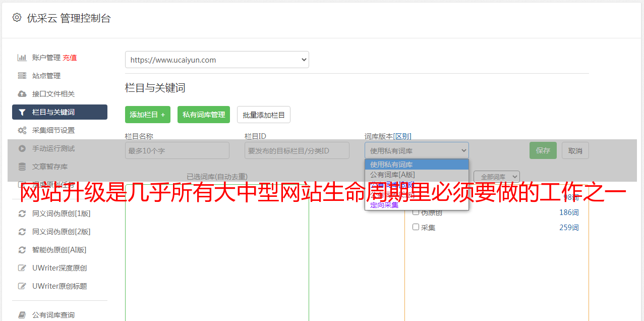Click the edit icon for UWriter深度原创

(x=22, y=268)
